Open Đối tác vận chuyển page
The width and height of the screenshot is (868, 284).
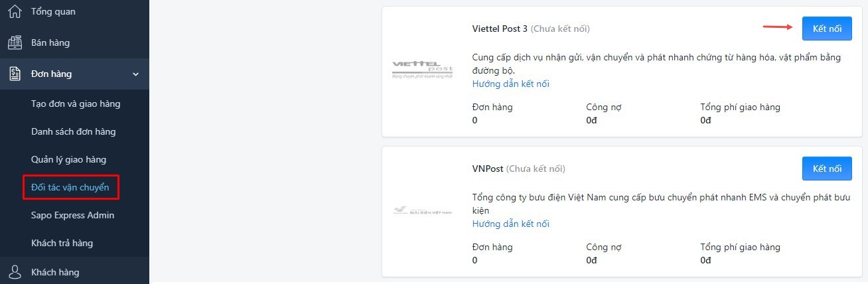70,188
